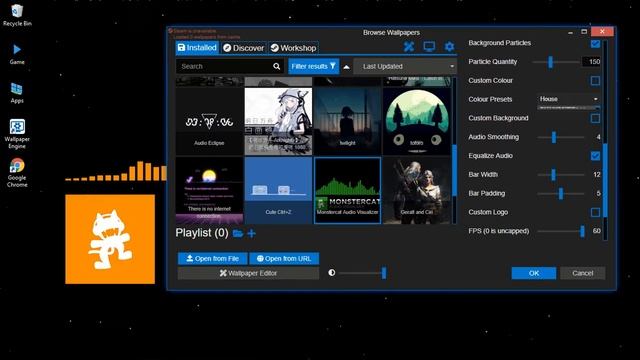Switch to the Discover tab
Image resolution: width=640 pixels, height=360 pixels.
click(244, 48)
